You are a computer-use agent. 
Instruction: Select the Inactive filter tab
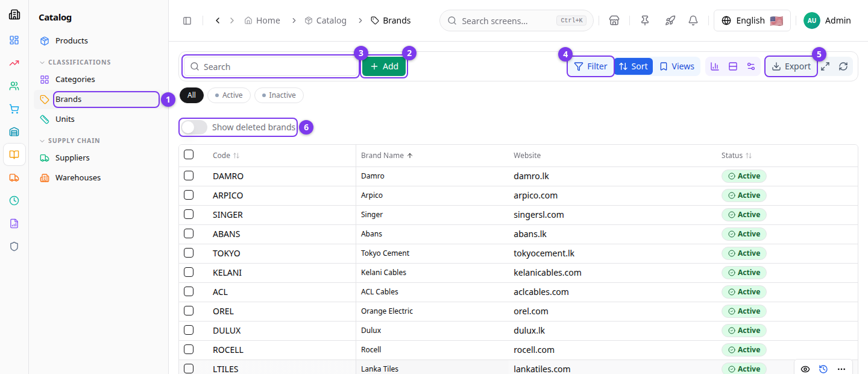click(278, 95)
